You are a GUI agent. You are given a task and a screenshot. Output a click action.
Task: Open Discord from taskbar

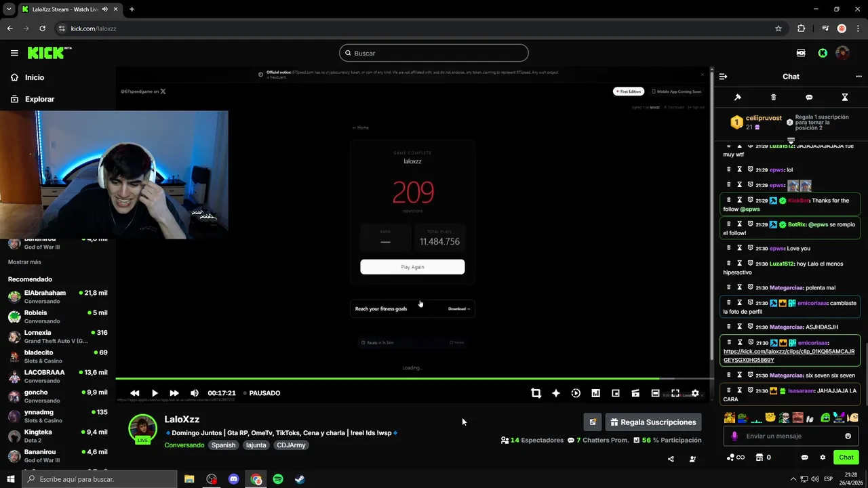(x=233, y=479)
